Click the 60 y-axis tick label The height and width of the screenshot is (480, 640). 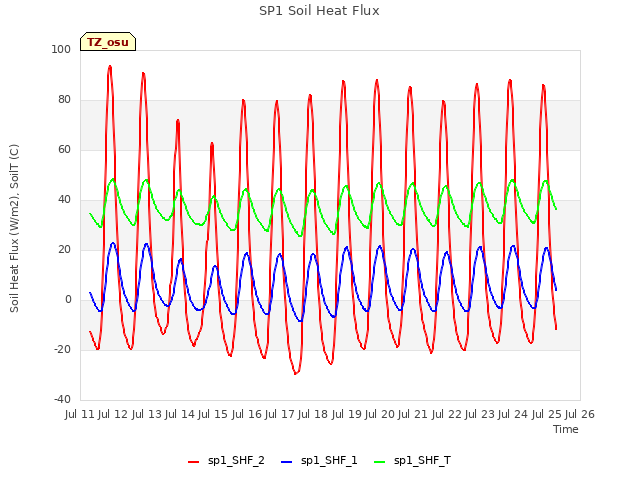(64, 149)
